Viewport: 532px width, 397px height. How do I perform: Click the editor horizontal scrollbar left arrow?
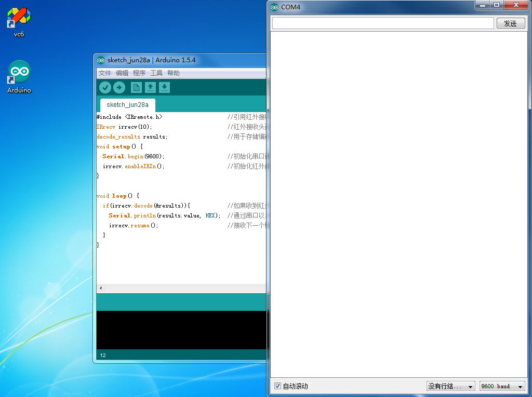click(100, 288)
